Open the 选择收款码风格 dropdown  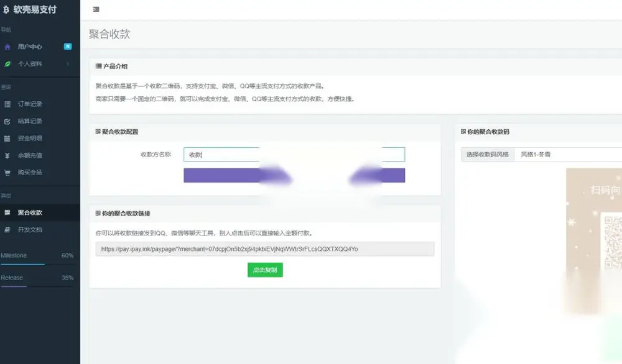point(568,155)
